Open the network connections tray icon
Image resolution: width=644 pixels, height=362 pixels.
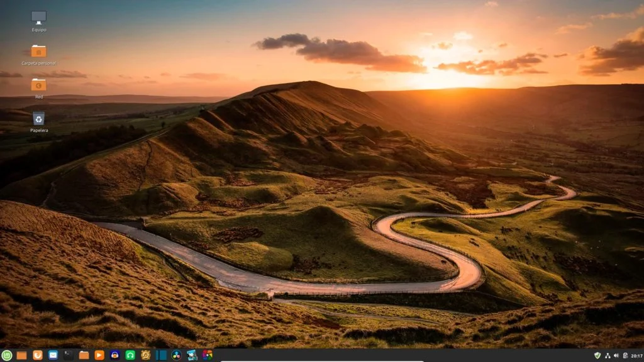pyautogui.click(x=608, y=356)
